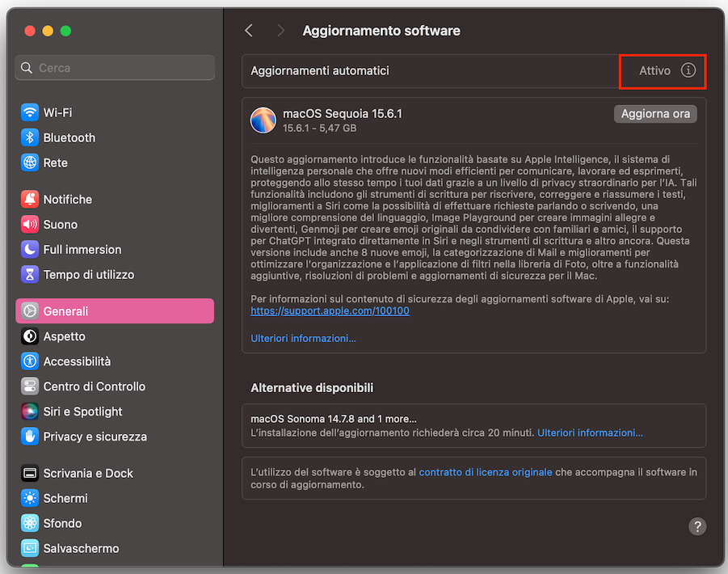Select Generali in the sidebar
Screen dimensions: 728x574
[x=57, y=310]
